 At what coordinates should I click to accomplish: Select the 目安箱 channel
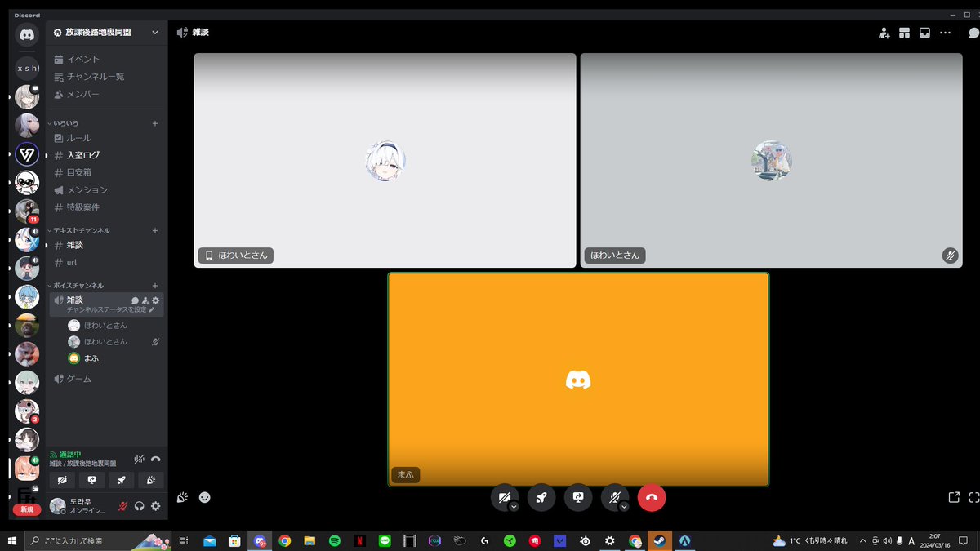107,172
